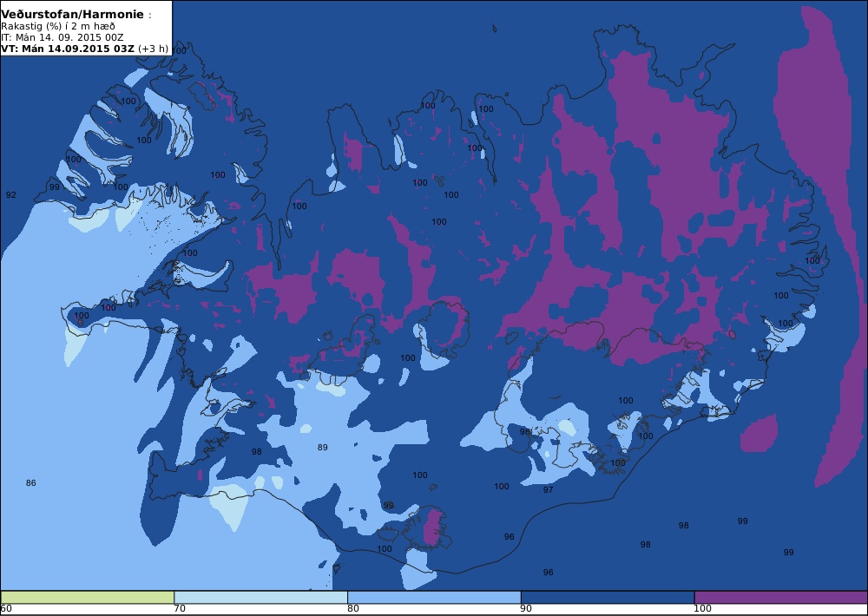Click the pale blue 70–80 legend swatch

[260, 597]
